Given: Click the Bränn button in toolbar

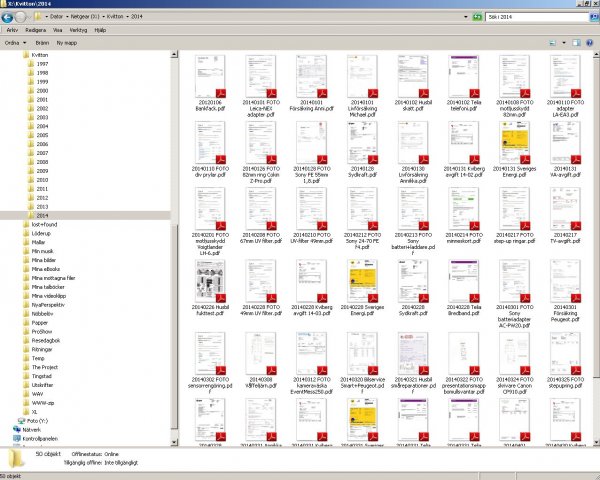Looking at the screenshot, I should pyautogui.click(x=42, y=44).
